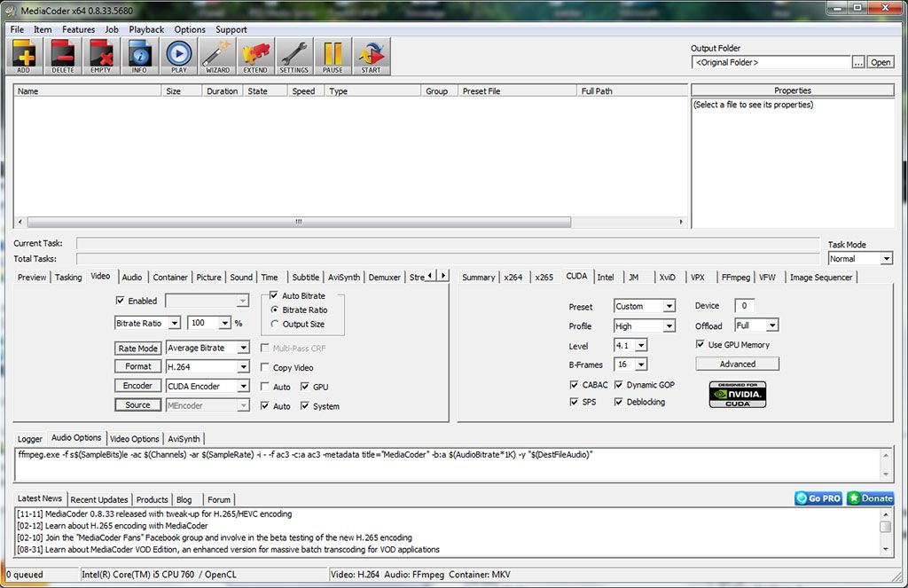Open the Recent Updates tab

tap(99, 499)
